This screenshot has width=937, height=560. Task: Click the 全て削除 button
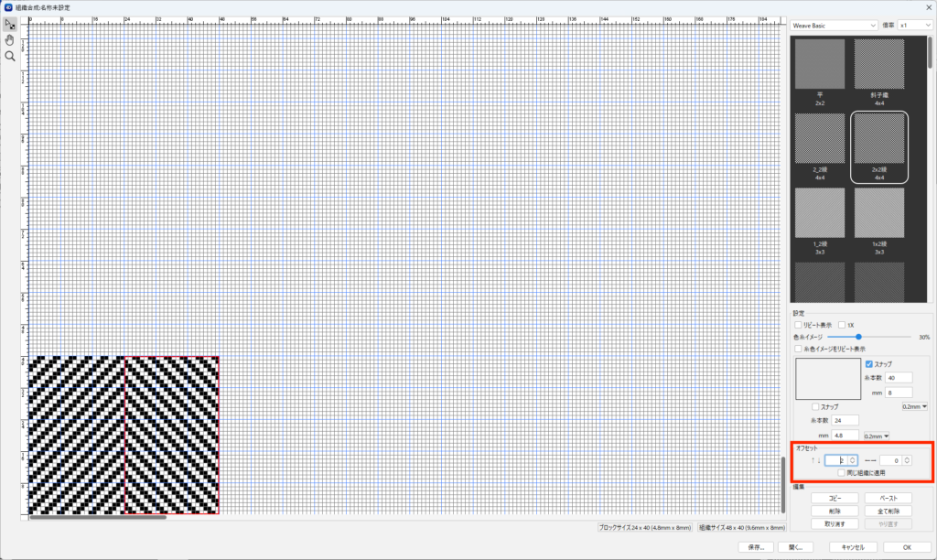coord(888,511)
